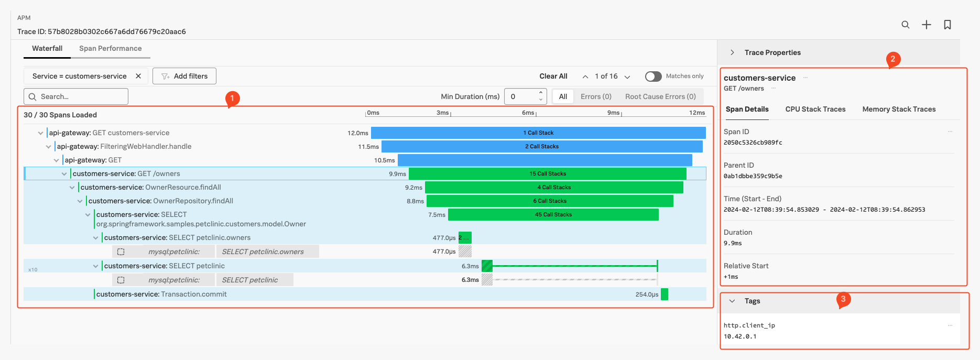The width and height of the screenshot is (980, 360).
Task: Click the 2 Call Stacks bar
Action: pos(542,146)
